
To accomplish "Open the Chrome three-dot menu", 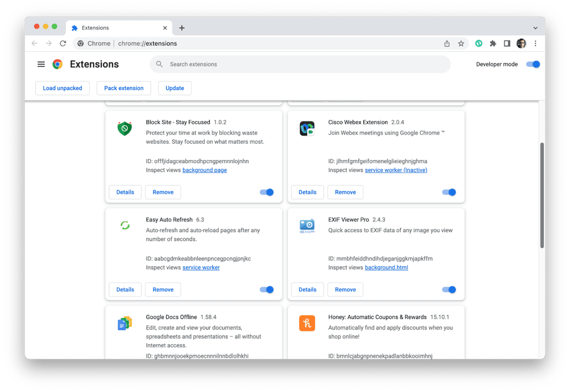I will (x=535, y=44).
